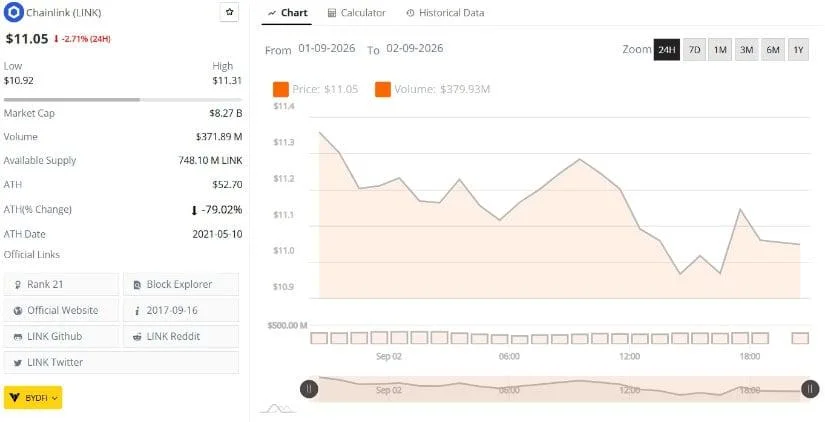Edit the From date 01-09-2026
The width and height of the screenshot is (825, 422).
coord(327,48)
